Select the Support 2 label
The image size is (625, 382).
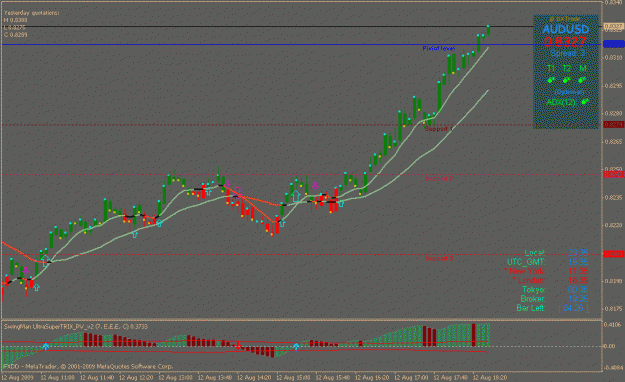click(x=439, y=178)
